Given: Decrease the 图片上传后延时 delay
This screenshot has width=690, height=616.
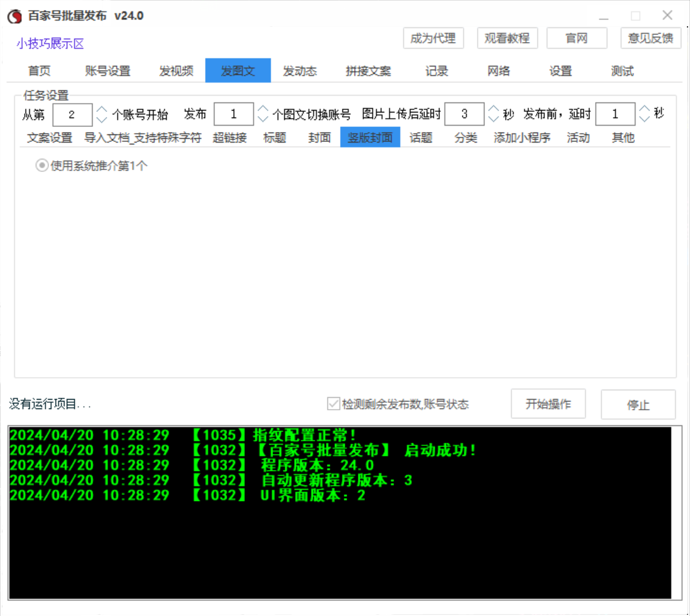Looking at the screenshot, I should pyautogui.click(x=493, y=118).
